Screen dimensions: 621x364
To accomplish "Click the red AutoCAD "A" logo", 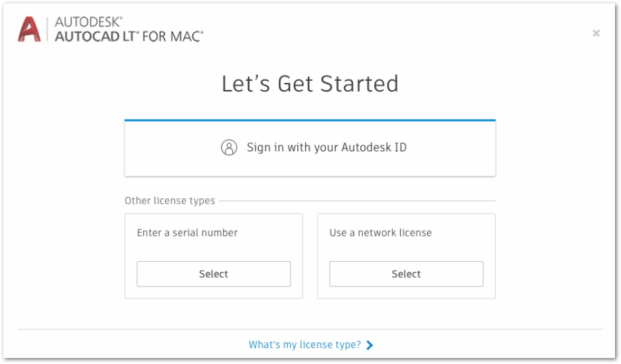I will [x=29, y=30].
